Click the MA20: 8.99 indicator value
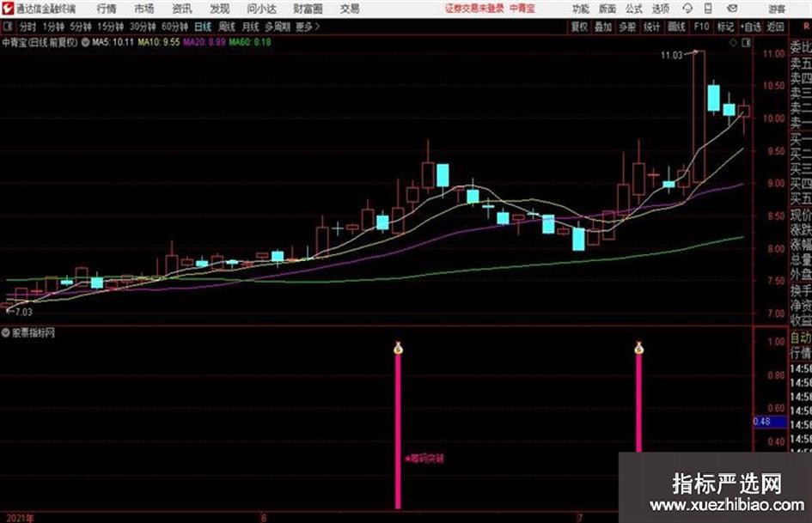Screen dimensions: 812x523 click(205, 42)
